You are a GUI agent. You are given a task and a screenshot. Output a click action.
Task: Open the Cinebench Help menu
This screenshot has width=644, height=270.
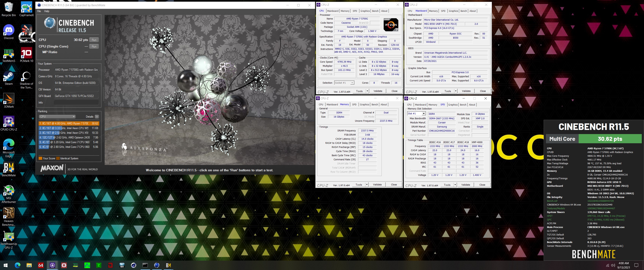[x=47, y=11]
